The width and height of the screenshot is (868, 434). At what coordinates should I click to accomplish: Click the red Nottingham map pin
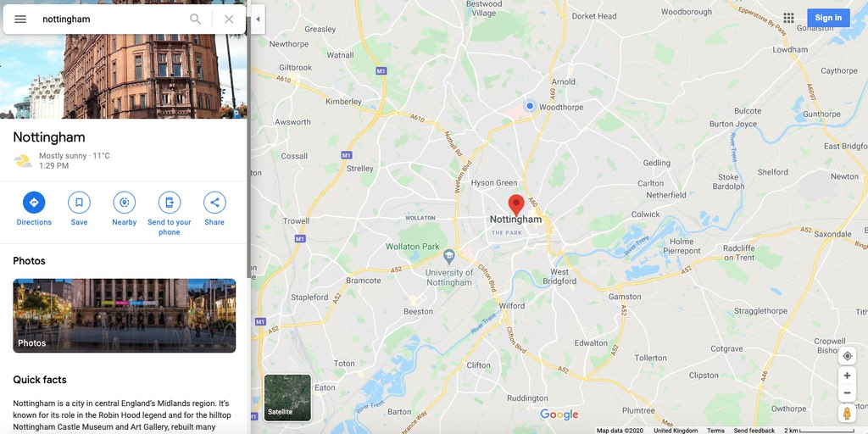click(516, 205)
